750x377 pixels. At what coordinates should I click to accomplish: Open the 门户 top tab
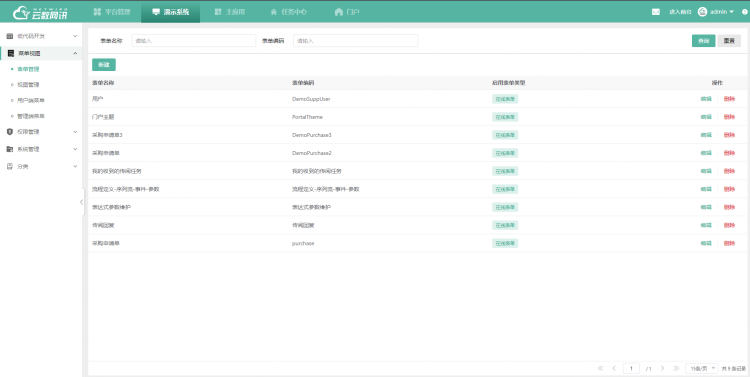348,12
